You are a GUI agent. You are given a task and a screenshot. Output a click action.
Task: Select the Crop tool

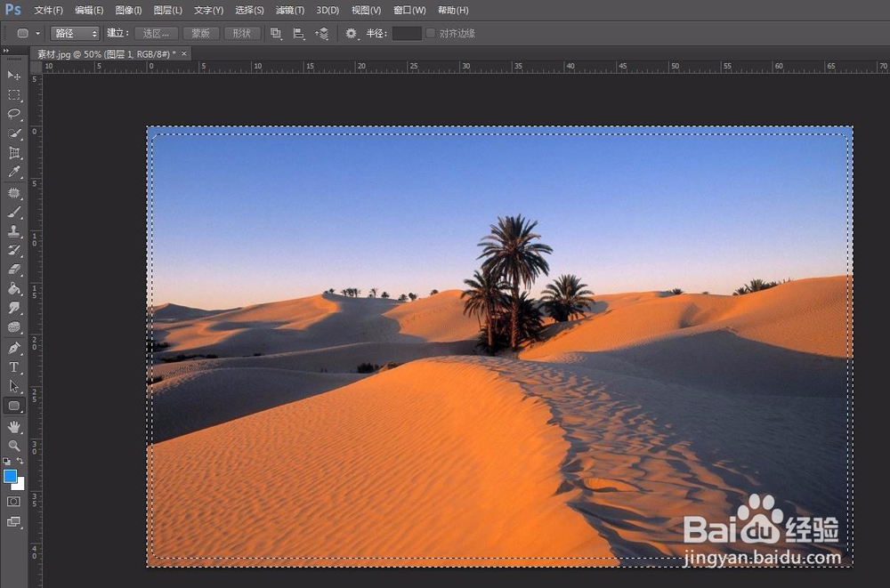[x=14, y=153]
